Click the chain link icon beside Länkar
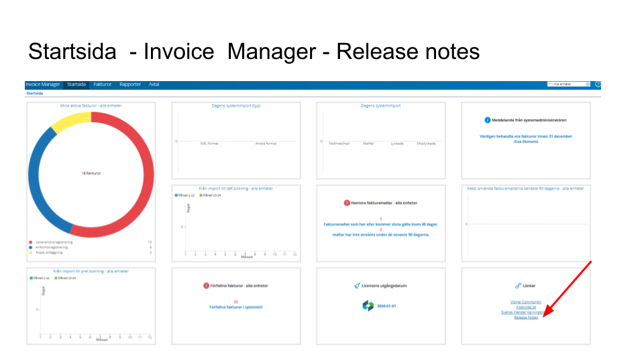Screen dimensions: 644x362 pyautogui.click(x=519, y=286)
